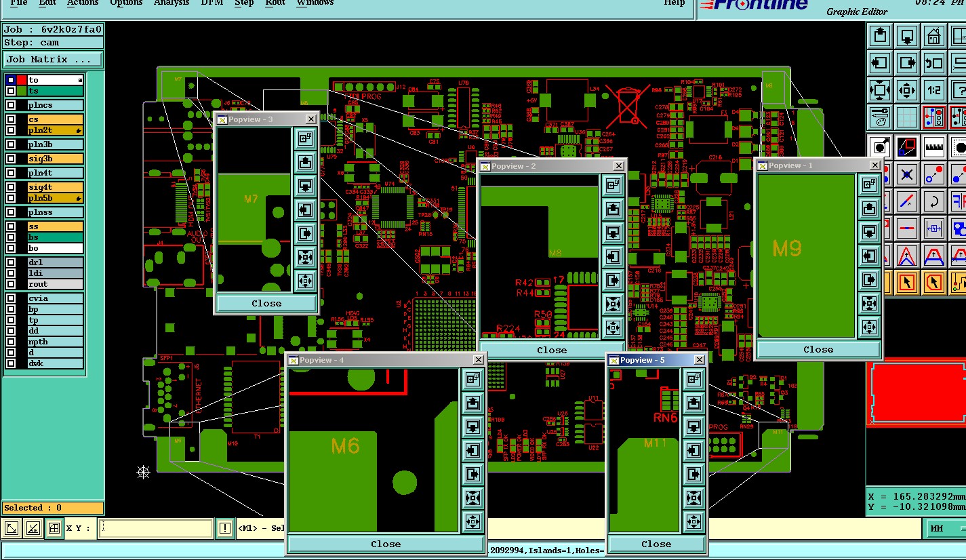Click the pan right icon in main toolbar

[907, 63]
